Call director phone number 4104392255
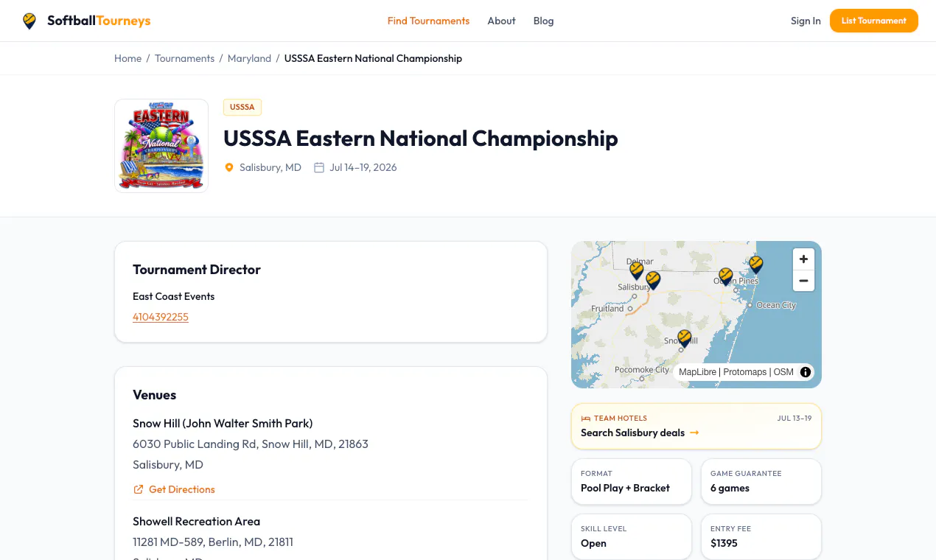This screenshot has width=936, height=560. click(161, 317)
